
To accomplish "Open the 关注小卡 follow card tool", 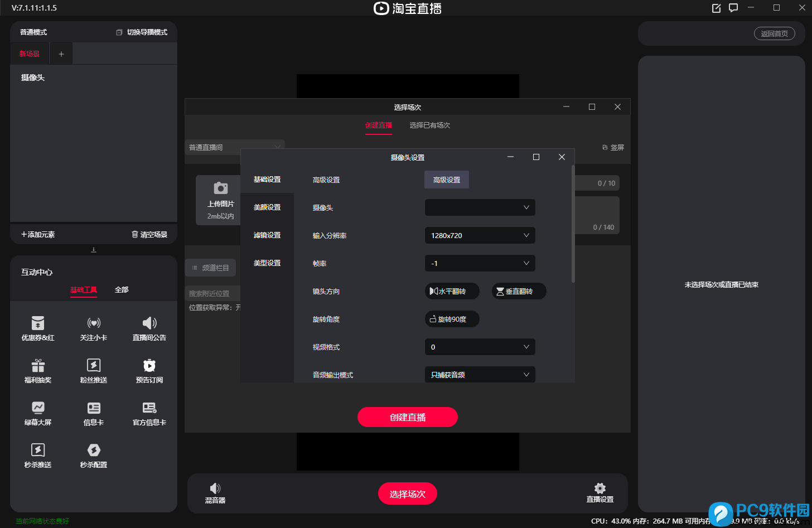I will tap(94, 328).
